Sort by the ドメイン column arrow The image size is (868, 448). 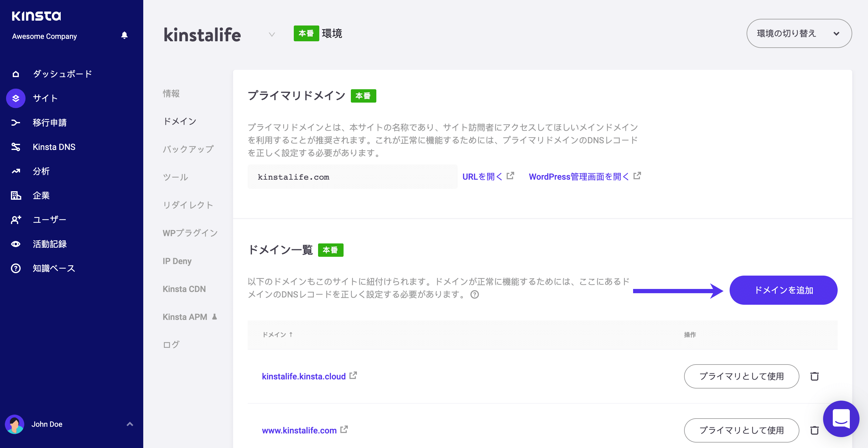tap(291, 334)
